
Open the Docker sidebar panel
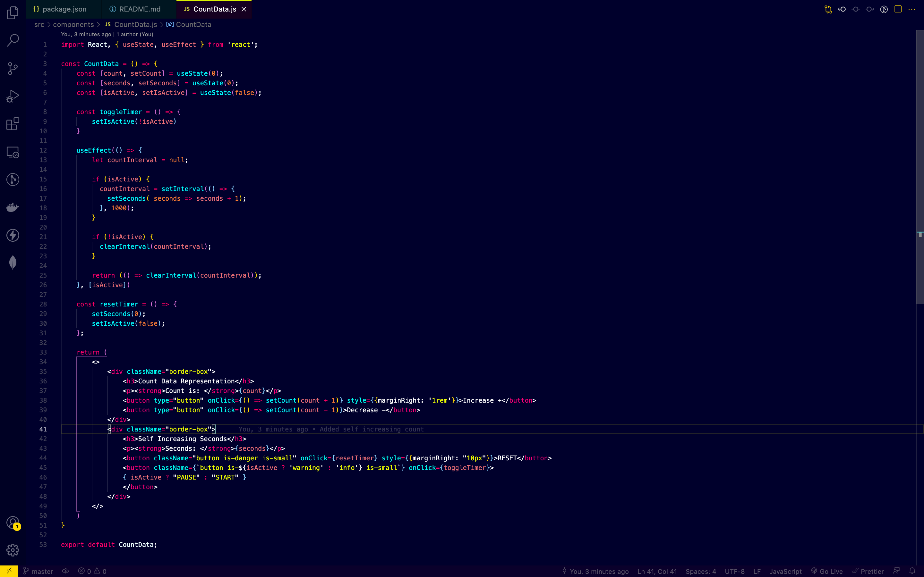coord(12,207)
